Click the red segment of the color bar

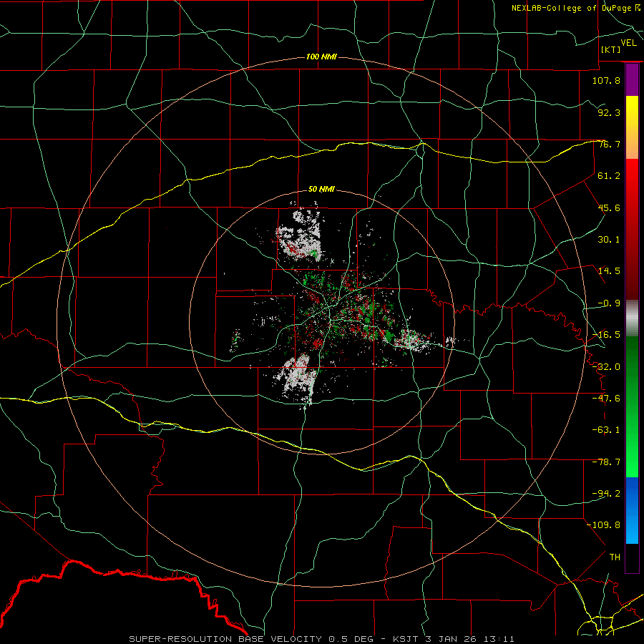point(632,229)
